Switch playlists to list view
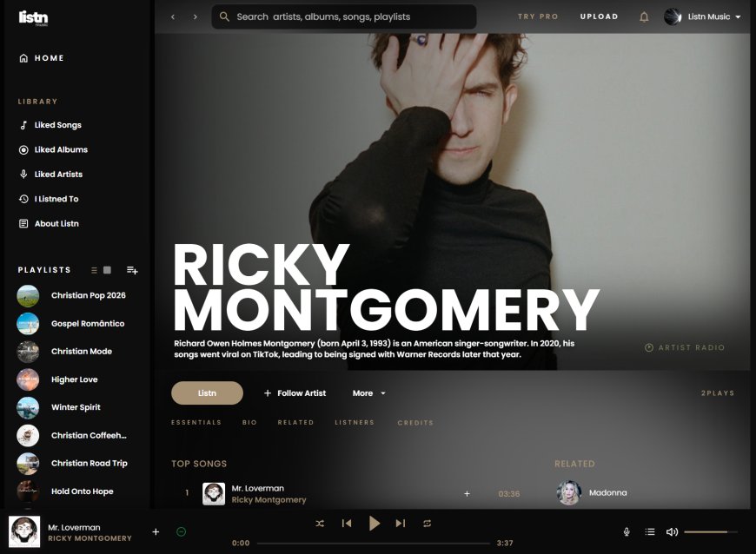 tap(94, 270)
